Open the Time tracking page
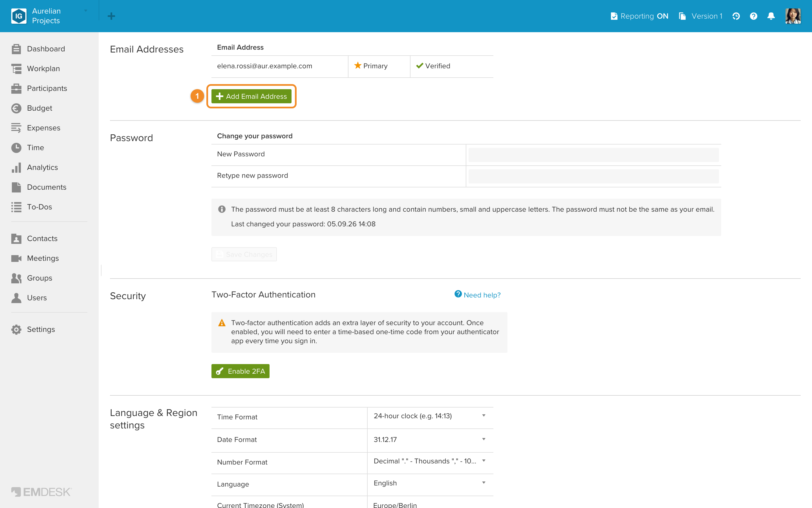 pyautogui.click(x=28, y=148)
